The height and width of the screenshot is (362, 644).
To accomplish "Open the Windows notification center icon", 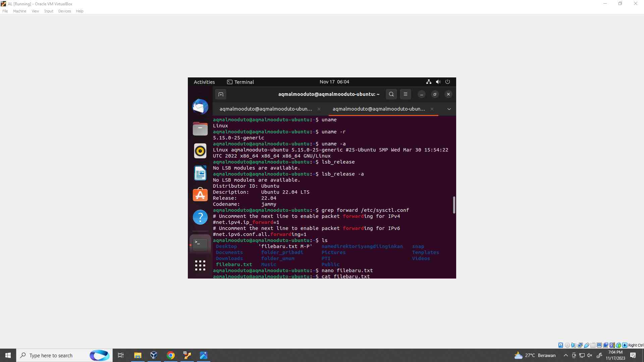I will pyautogui.click(x=633, y=355).
